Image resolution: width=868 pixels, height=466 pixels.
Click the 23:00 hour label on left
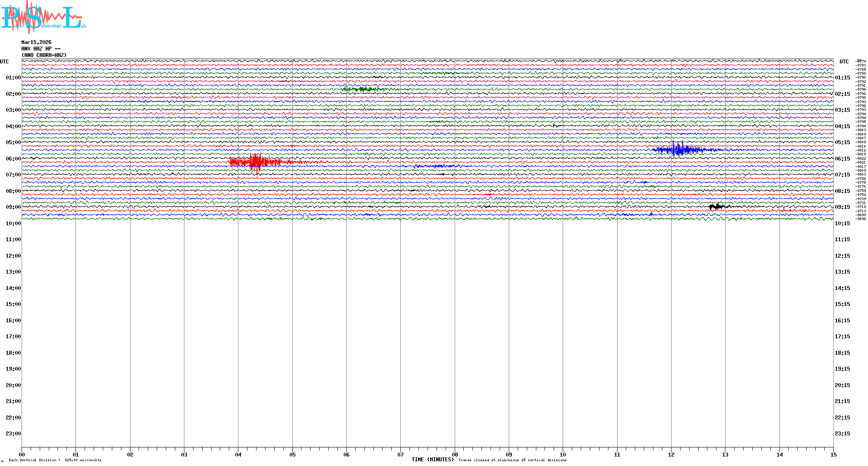pos(13,434)
